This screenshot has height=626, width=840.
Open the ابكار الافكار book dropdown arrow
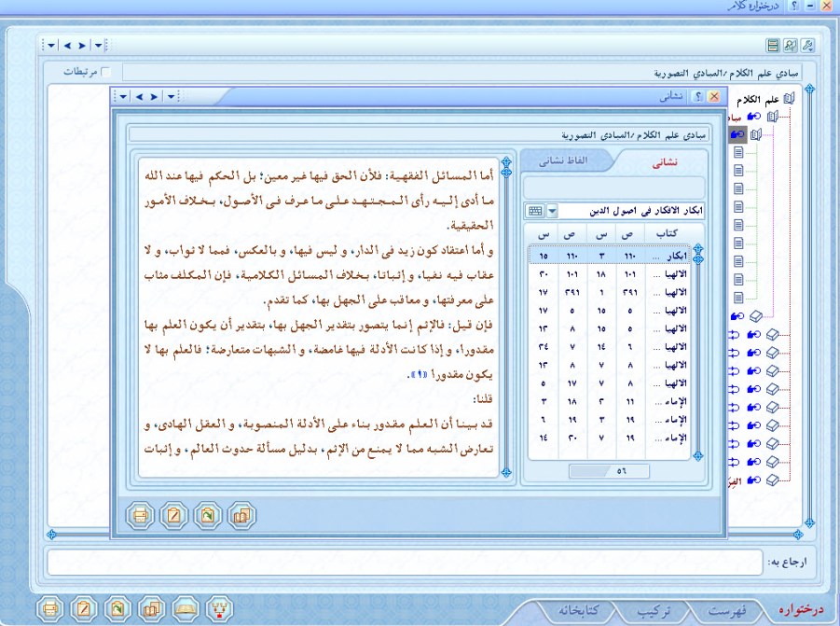[552, 212]
